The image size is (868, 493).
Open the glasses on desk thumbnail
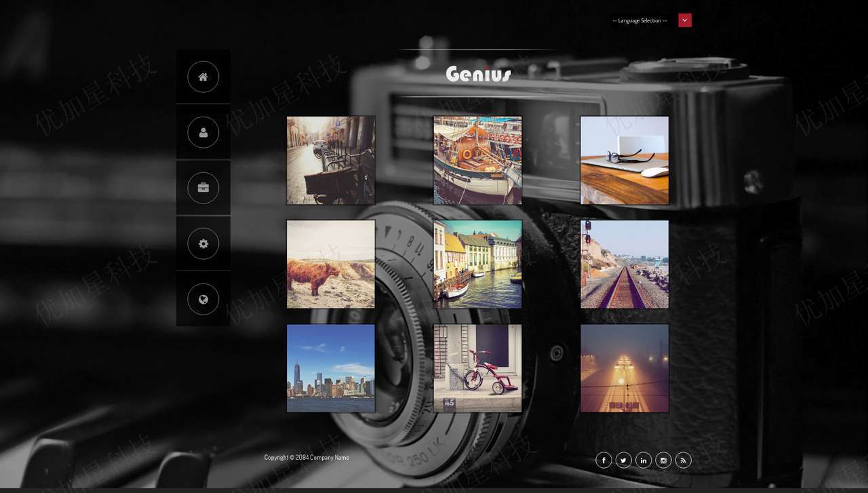coord(625,160)
